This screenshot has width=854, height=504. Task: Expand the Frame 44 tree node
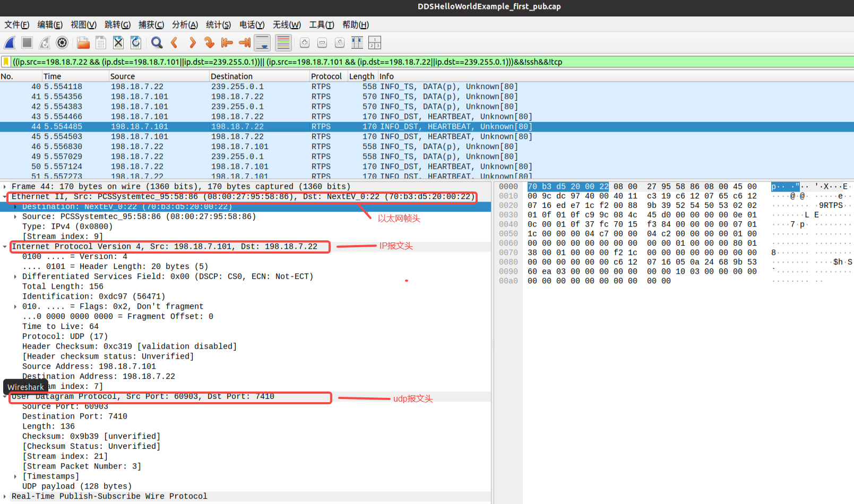(x=5, y=187)
